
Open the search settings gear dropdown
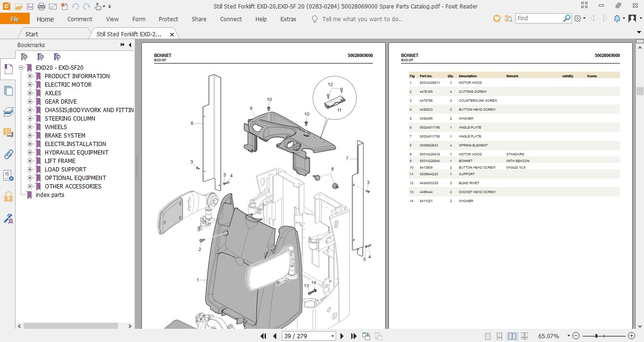pos(580,18)
